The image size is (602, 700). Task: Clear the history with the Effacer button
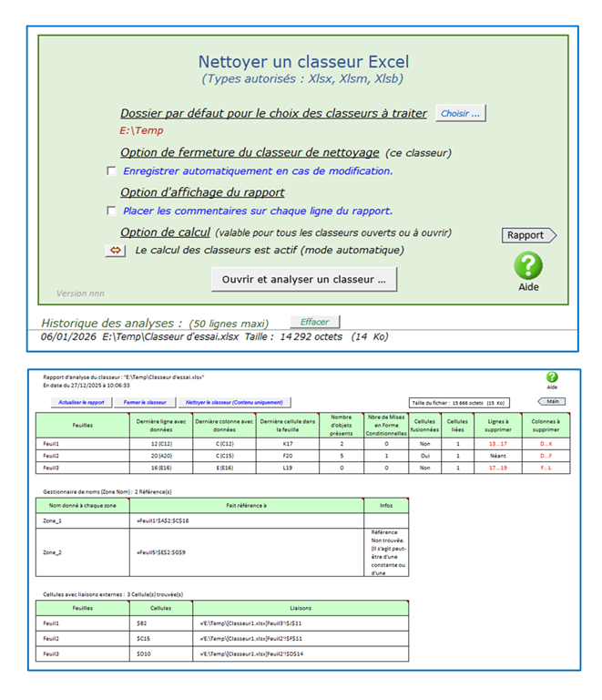[315, 322]
